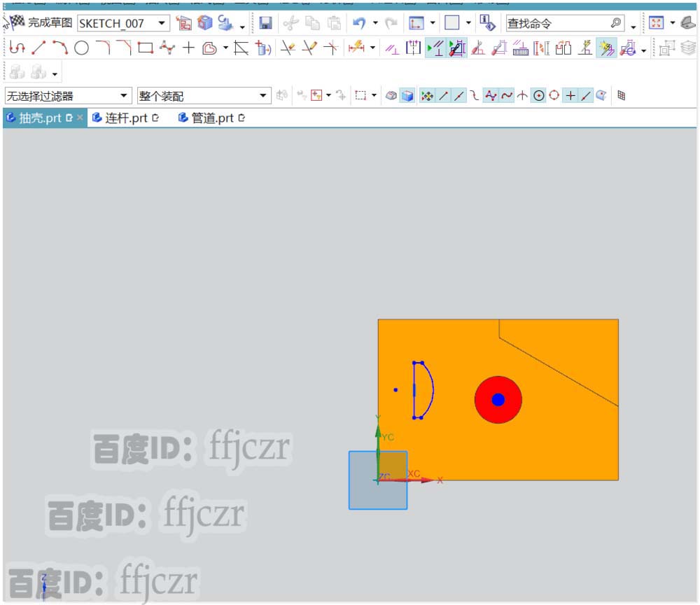Click the Undo arrow icon

pyautogui.click(x=359, y=23)
